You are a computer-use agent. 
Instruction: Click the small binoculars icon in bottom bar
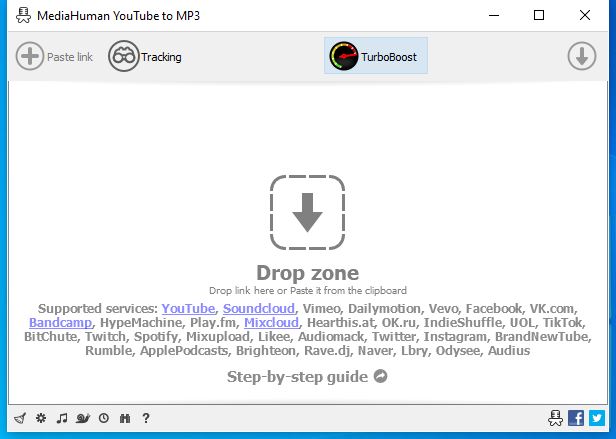click(x=125, y=418)
